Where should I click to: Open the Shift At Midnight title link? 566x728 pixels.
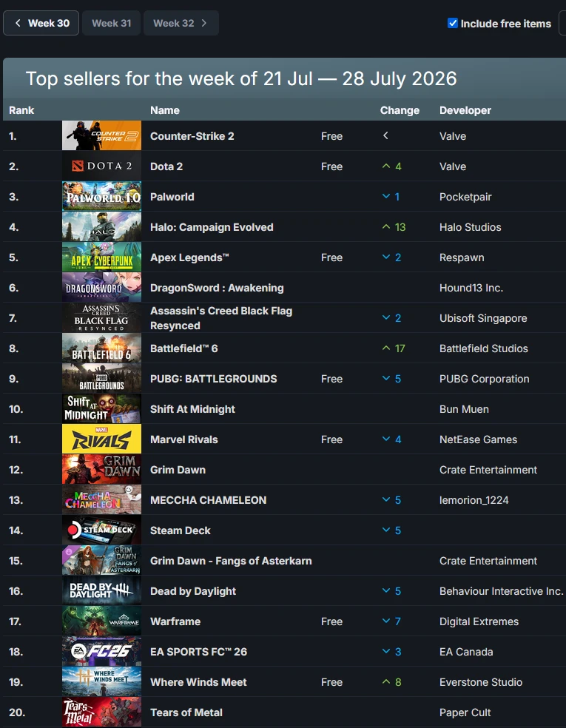(x=192, y=409)
